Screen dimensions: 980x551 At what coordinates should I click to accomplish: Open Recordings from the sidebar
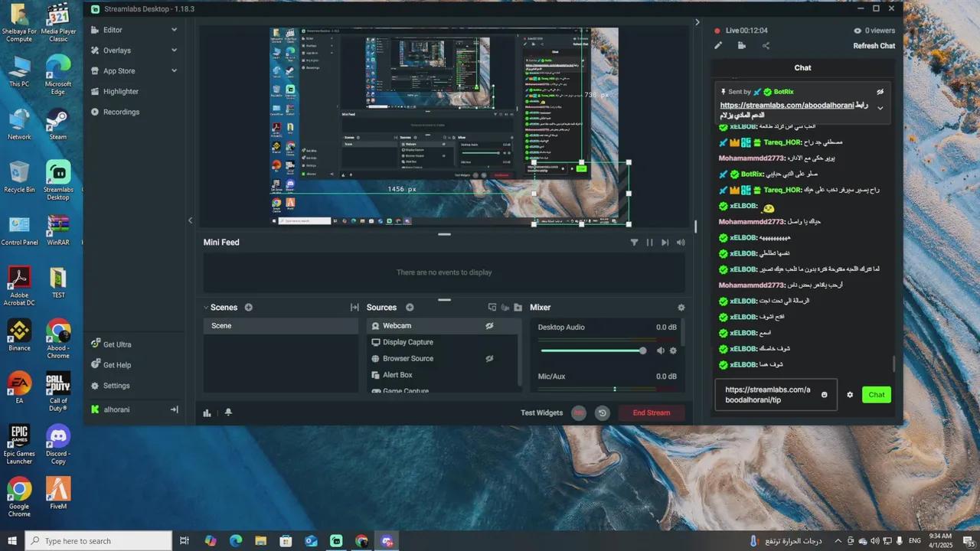(x=121, y=112)
